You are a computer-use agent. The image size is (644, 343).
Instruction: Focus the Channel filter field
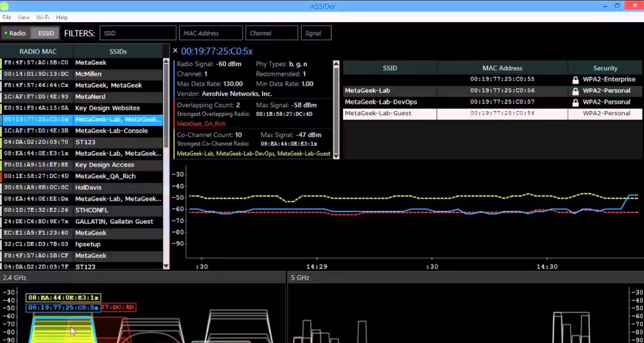click(x=271, y=33)
